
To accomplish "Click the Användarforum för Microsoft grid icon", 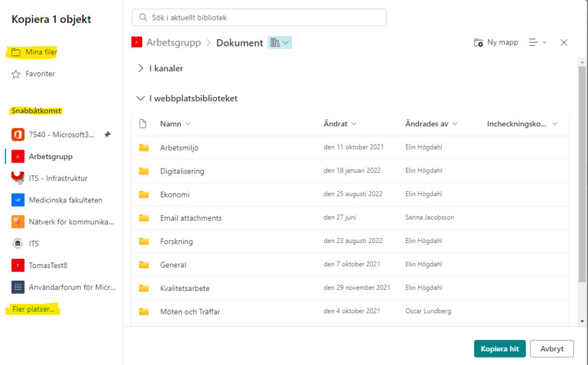I will click(18, 287).
